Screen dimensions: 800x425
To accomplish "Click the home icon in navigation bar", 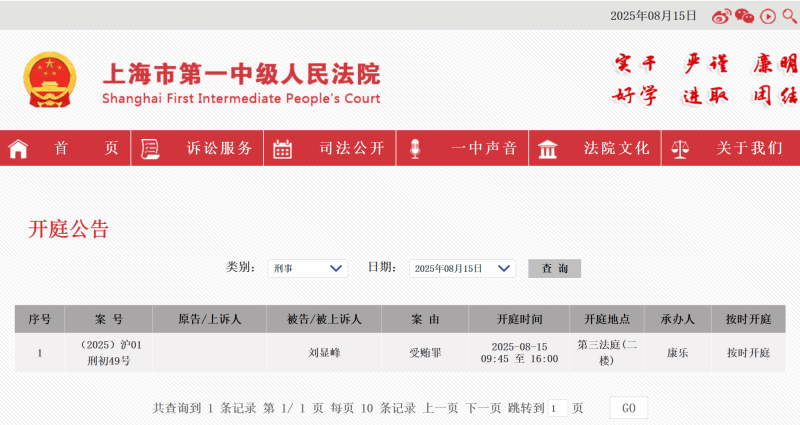I will 18,148.
